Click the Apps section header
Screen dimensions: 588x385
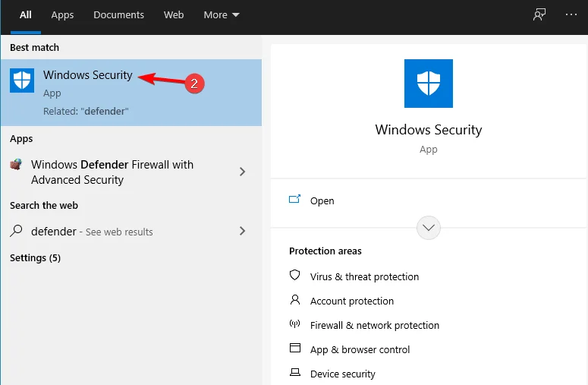[21, 139]
